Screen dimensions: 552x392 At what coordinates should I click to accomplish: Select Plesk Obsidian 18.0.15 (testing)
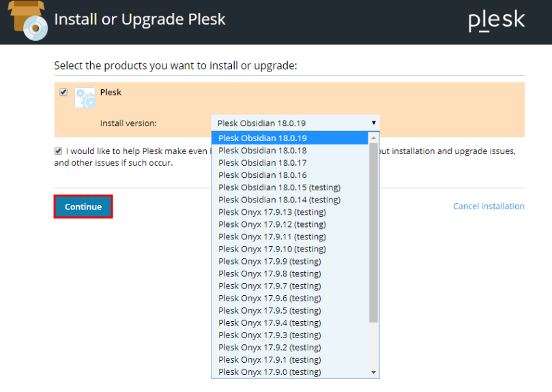[290, 187]
